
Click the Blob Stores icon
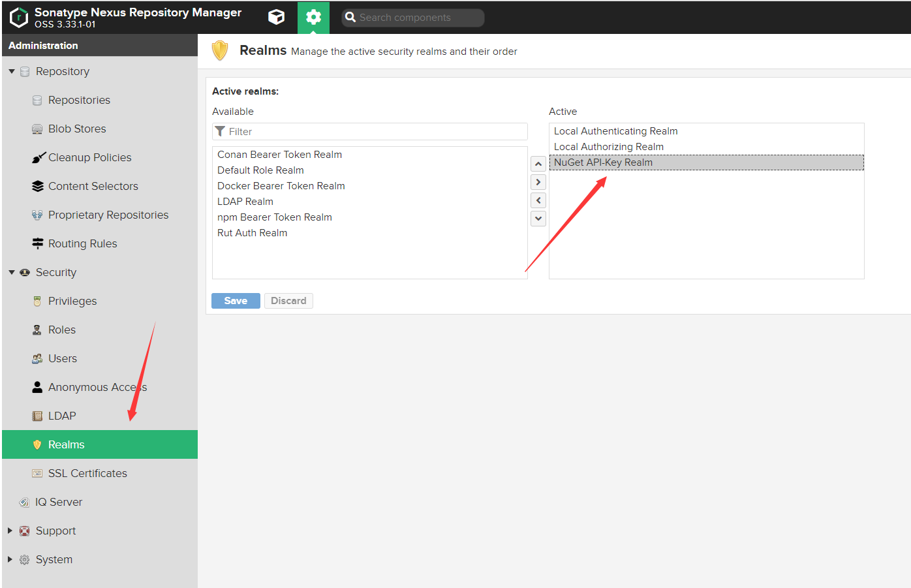tap(37, 129)
